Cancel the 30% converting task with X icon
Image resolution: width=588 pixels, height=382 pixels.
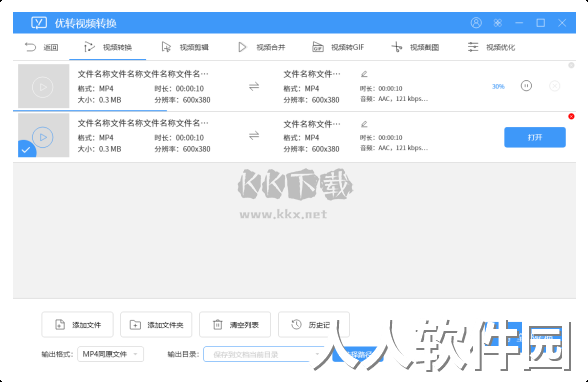point(554,86)
